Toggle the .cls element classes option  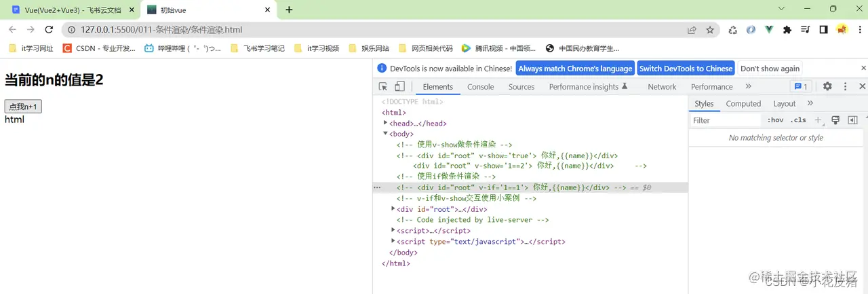point(798,120)
